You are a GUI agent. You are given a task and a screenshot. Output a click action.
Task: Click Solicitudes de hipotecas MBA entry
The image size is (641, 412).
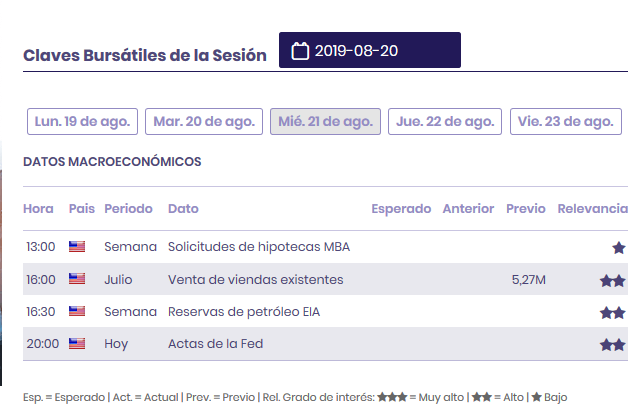tap(258, 247)
